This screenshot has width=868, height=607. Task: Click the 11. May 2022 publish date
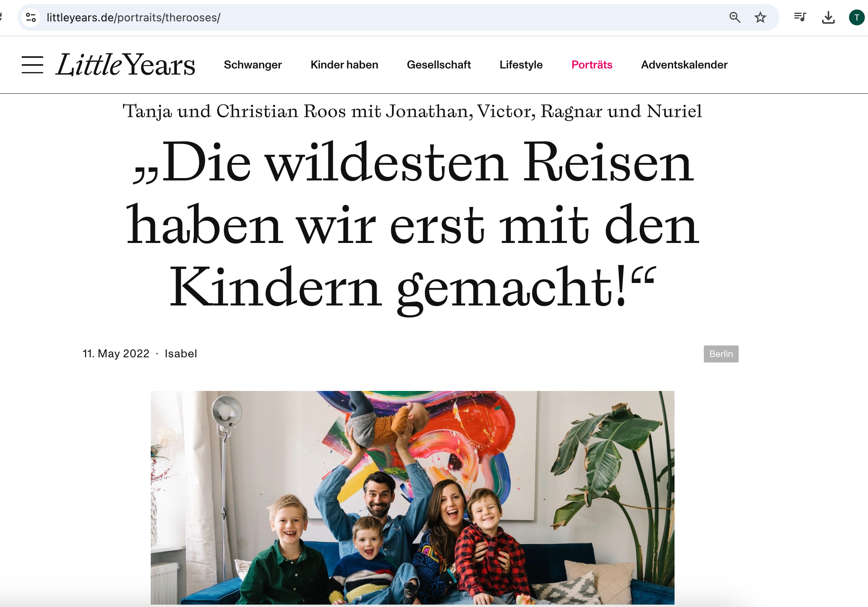click(x=116, y=353)
